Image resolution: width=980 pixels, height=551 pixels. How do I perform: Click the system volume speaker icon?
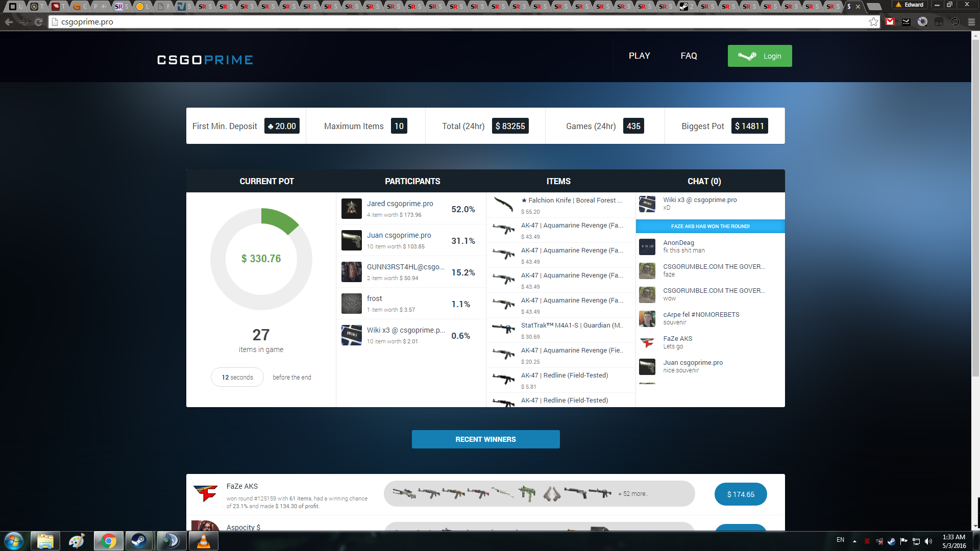(928, 541)
